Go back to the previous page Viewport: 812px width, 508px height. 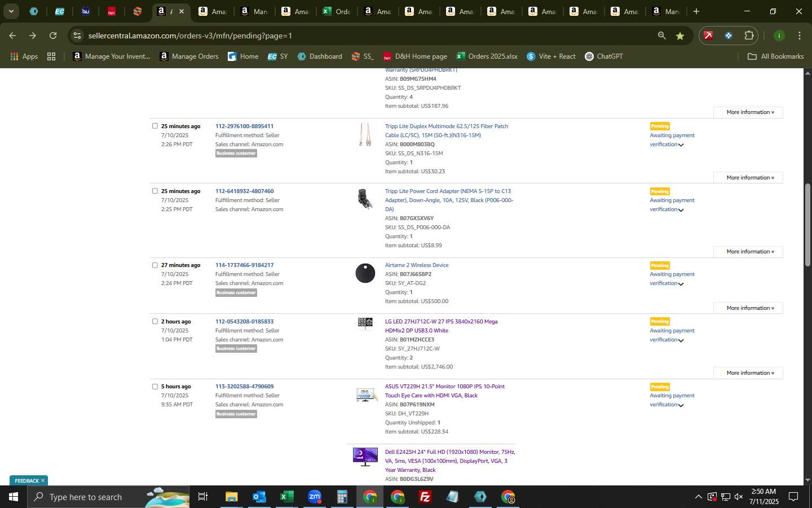12,36
